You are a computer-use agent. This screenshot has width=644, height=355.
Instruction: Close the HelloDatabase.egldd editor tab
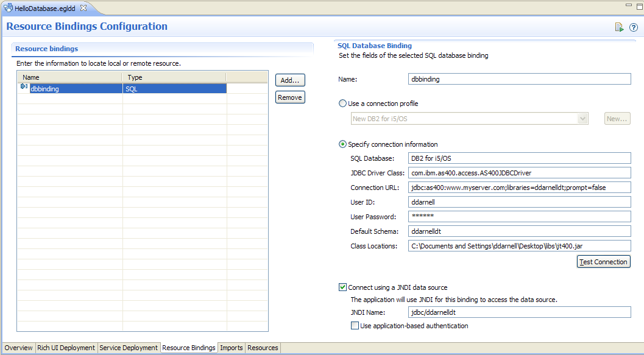[x=83, y=7]
